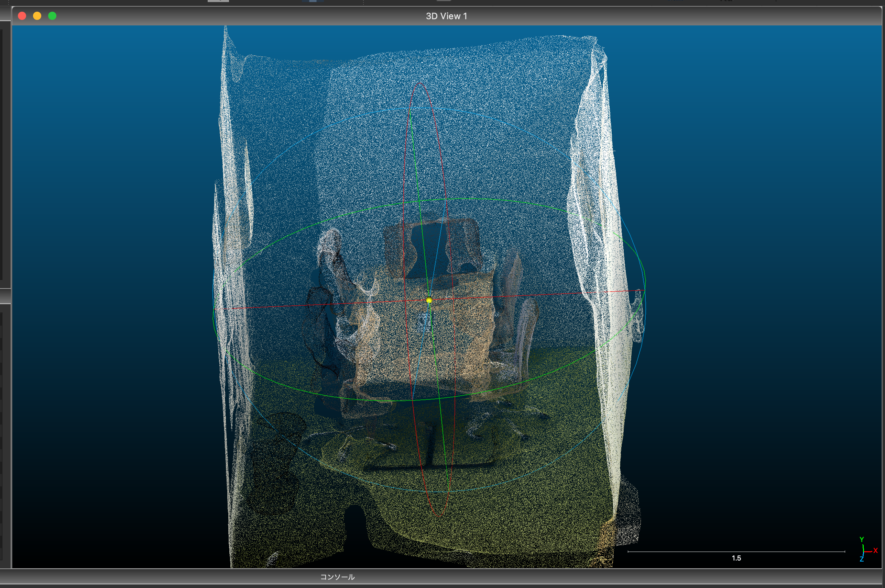This screenshot has width=885, height=588.
Task: Click the green Y axis label on the gizmo
Action: [x=862, y=539]
